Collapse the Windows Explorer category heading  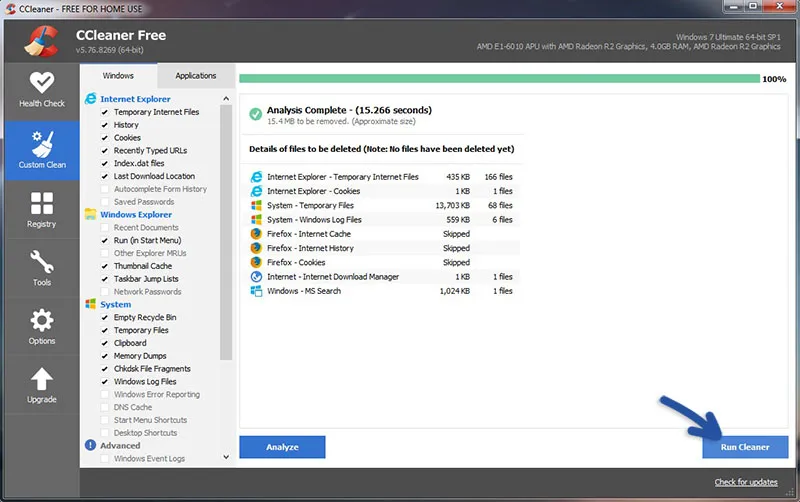click(136, 214)
